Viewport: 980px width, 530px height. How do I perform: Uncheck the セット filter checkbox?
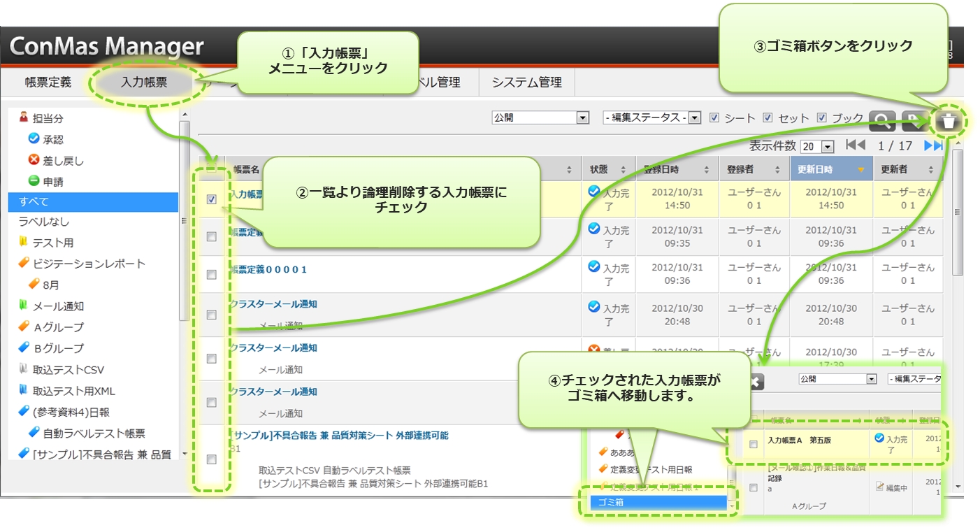click(x=768, y=118)
